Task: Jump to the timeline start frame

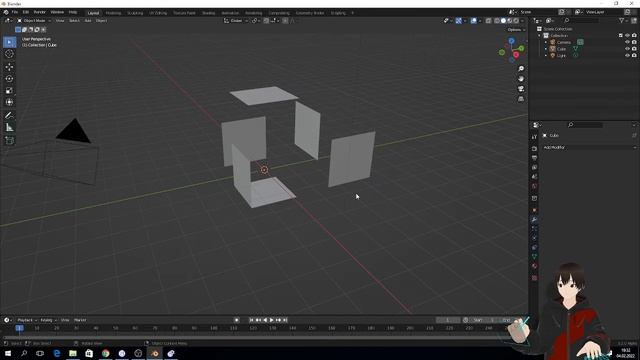Action: point(251,320)
